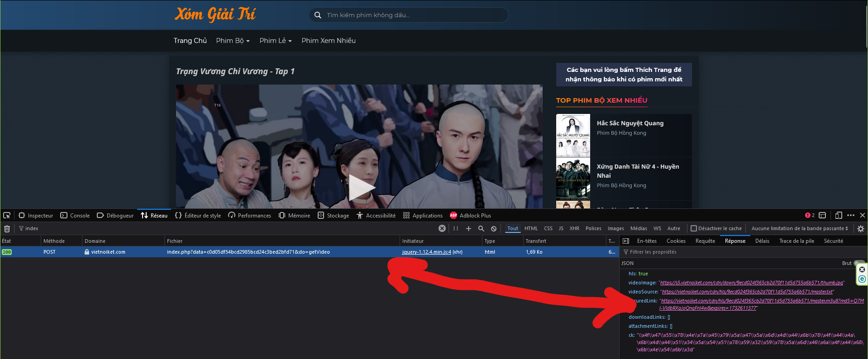The width and height of the screenshot is (868, 359).
Task: Show the Requête details tab
Action: pyautogui.click(x=705, y=241)
